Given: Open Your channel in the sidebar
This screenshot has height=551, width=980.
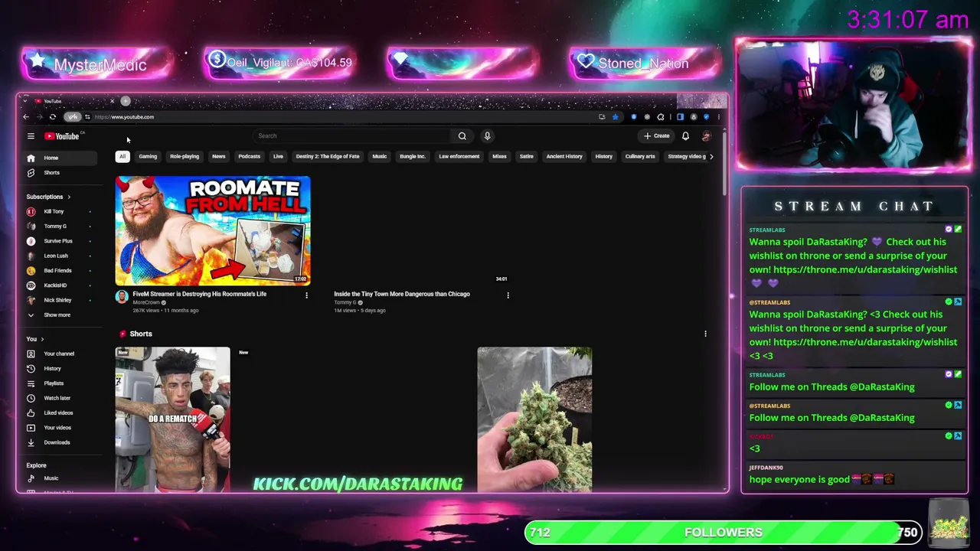Looking at the screenshot, I should coord(60,354).
